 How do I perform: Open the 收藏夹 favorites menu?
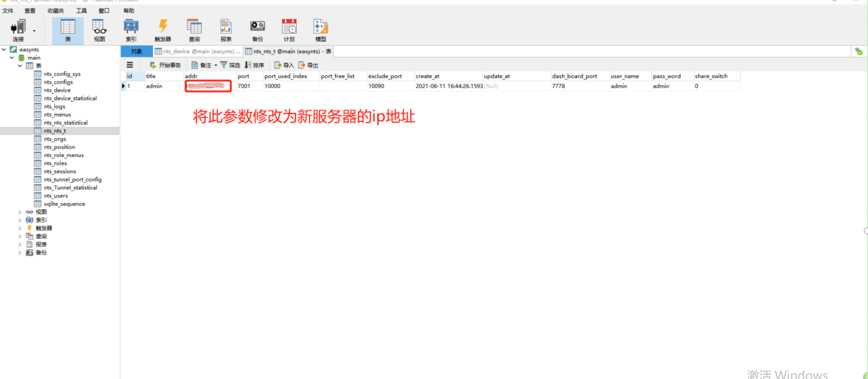pyautogui.click(x=56, y=11)
